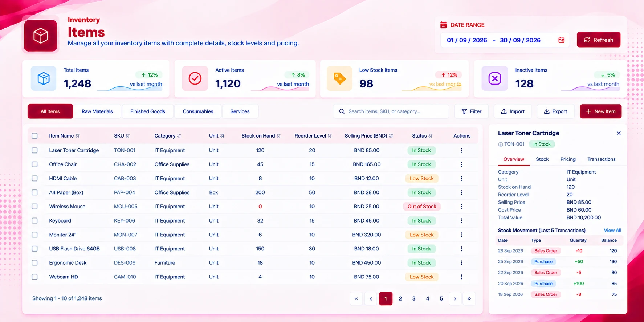644x322 pixels.
Task: Switch to Raw Materials tab
Action: [x=97, y=111]
